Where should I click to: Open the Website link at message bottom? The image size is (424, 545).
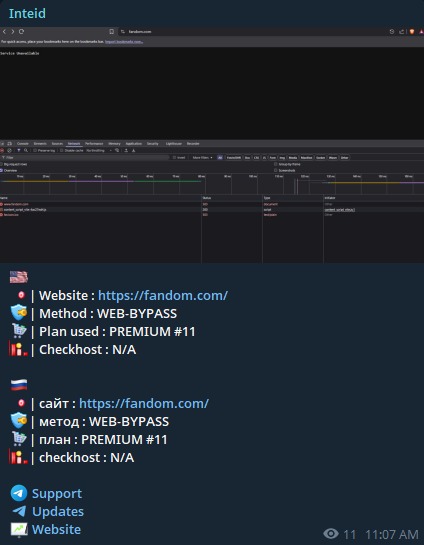[56, 530]
